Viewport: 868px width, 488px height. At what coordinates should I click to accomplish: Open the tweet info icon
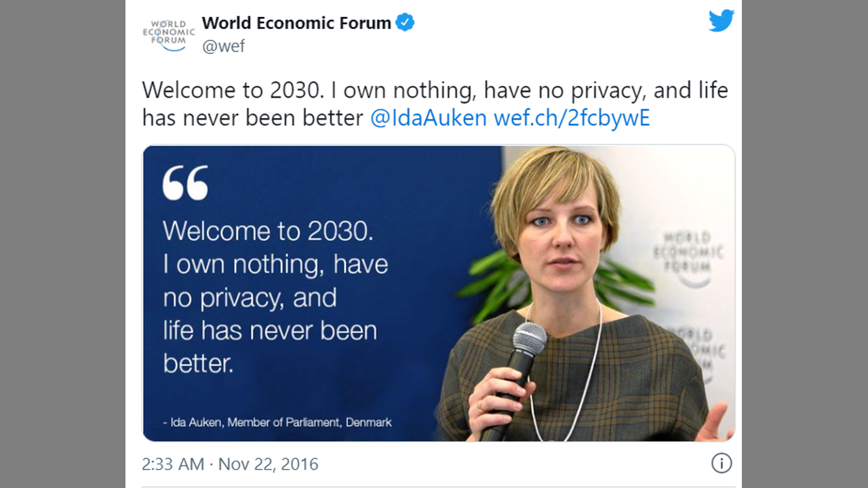point(722,464)
